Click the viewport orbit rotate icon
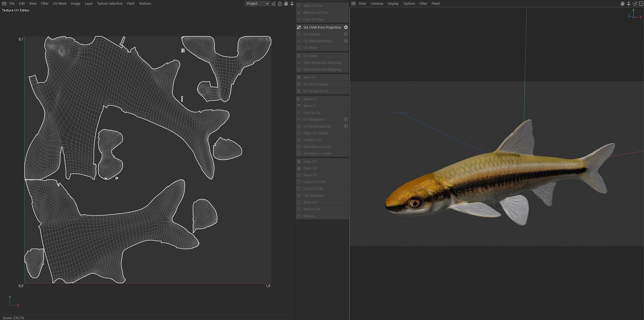Image resolution: width=644 pixels, height=320 pixels. [x=635, y=3]
